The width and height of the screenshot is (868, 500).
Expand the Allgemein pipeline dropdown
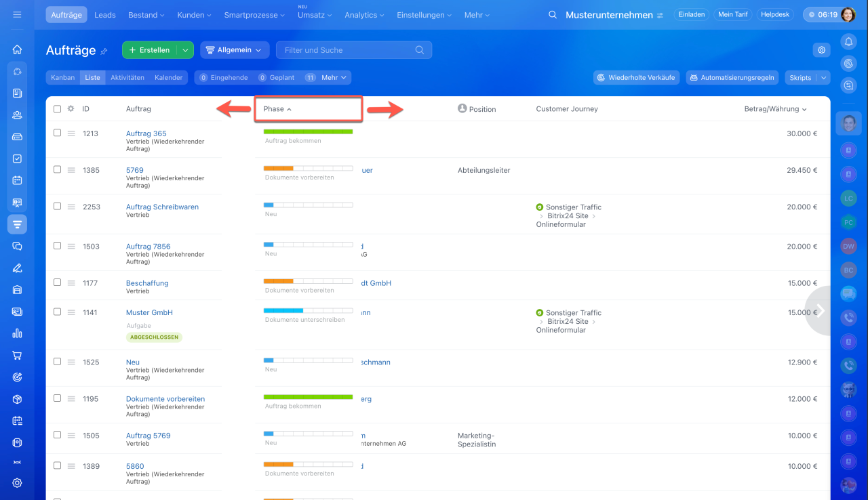point(235,50)
